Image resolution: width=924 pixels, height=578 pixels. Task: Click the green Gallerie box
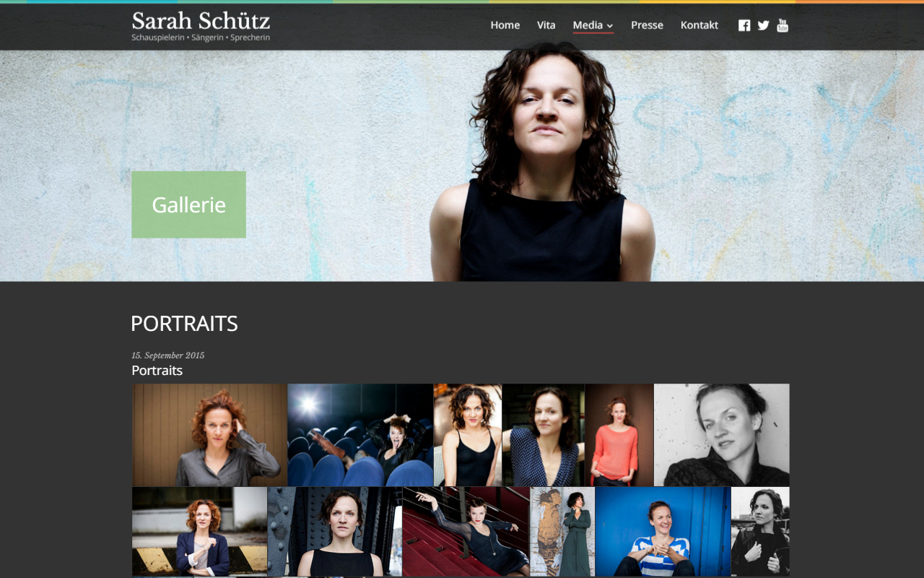(188, 204)
